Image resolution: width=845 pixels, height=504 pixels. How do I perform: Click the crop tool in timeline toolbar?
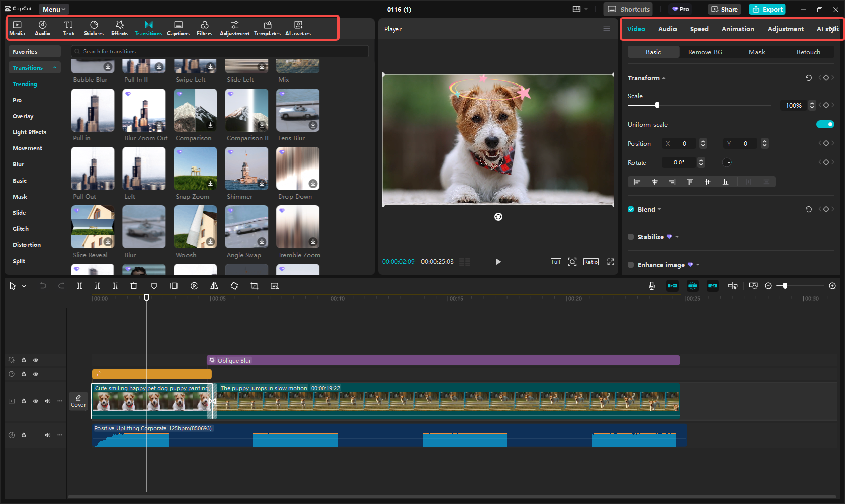pos(255,286)
